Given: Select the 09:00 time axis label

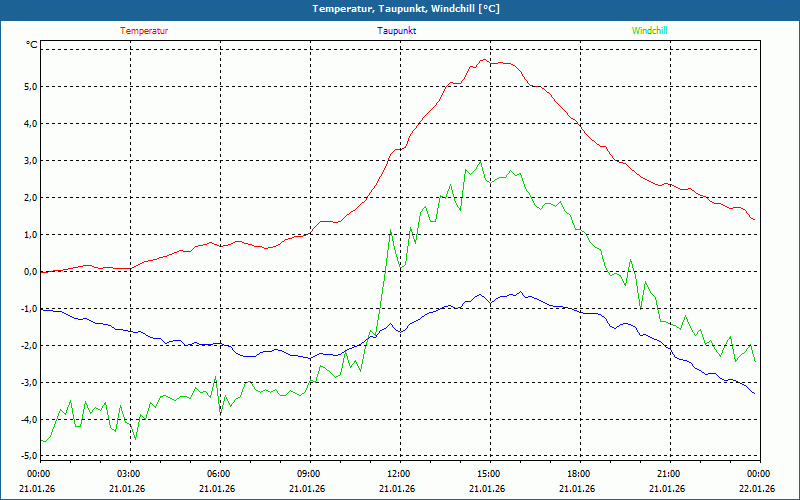Looking at the screenshot, I should tap(309, 474).
